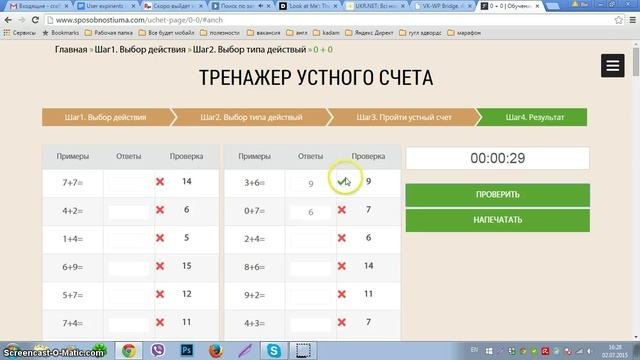Viewport: 640px width, 360px height.
Task: Go to Шаг2. Выбор типа действий step
Action: point(251,117)
